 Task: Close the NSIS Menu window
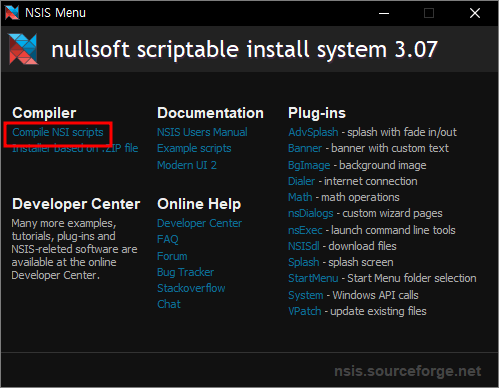[475, 13]
